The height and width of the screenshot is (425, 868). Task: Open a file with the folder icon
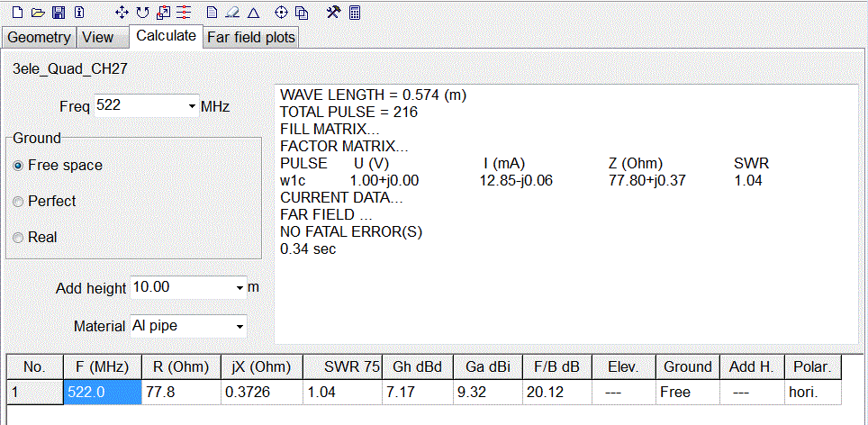[x=37, y=13]
